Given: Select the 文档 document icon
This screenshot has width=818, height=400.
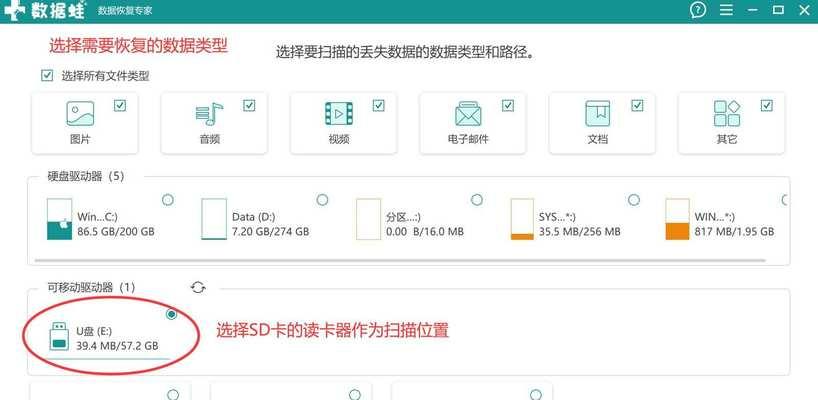Looking at the screenshot, I should [x=597, y=114].
